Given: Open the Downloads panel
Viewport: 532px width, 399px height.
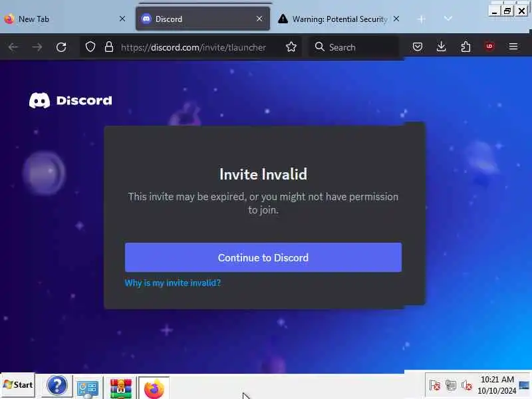Looking at the screenshot, I should [441, 47].
